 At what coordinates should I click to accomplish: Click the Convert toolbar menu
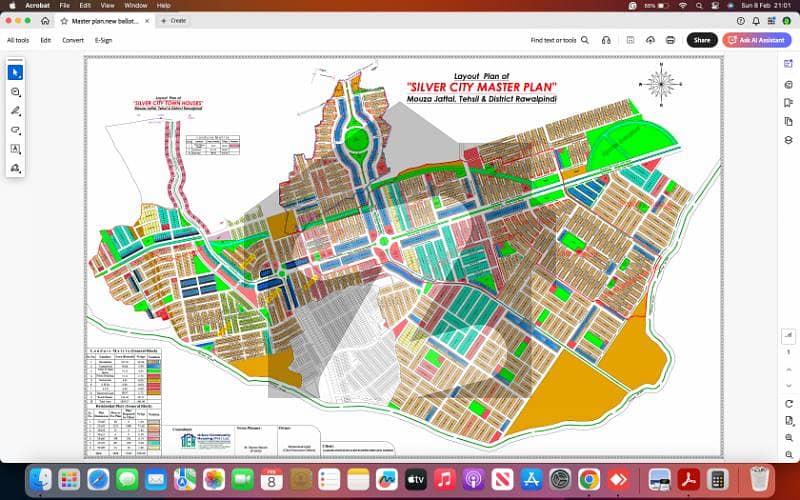point(73,40)
